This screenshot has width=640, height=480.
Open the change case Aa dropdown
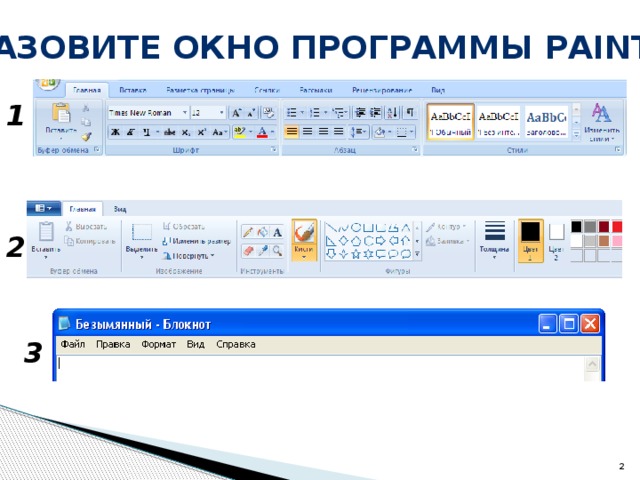(x=220, y=132)
